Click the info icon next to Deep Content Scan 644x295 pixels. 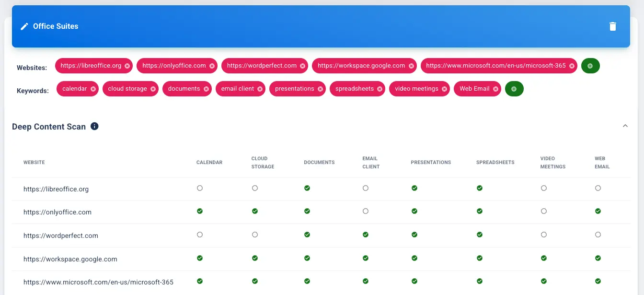(94, 126)
